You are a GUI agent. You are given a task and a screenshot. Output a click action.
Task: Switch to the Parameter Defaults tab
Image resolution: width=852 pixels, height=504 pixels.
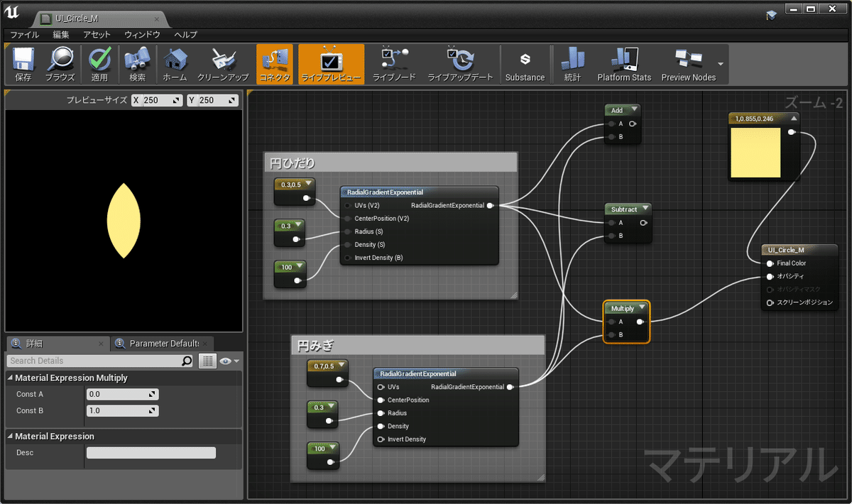[162, 344]
